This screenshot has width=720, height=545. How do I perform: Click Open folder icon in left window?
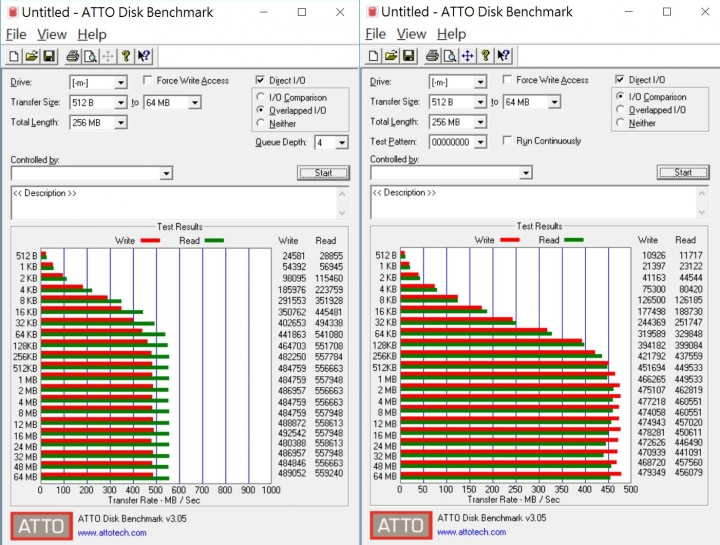(x=31, y=56)
